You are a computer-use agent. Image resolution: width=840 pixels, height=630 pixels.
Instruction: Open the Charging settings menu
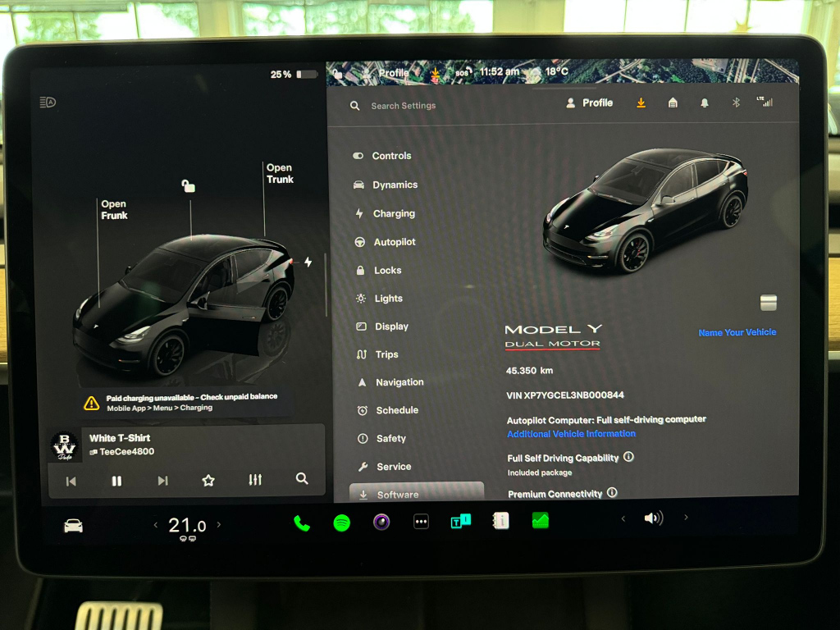[385, 213]
